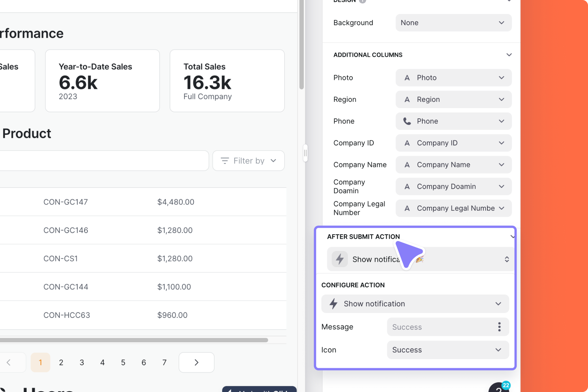588x392 pixels.
Task: Click the panel resize handle
Action: pos(305,153)
